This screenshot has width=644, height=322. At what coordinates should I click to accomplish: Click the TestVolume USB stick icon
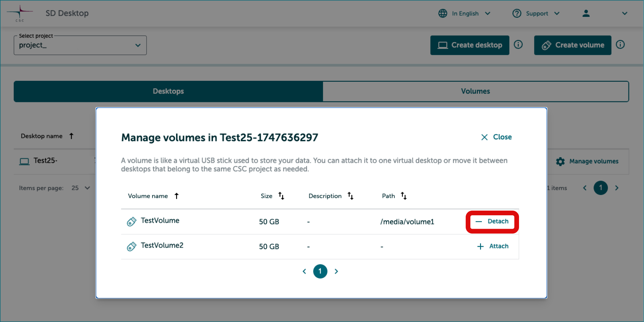[132, 222]
